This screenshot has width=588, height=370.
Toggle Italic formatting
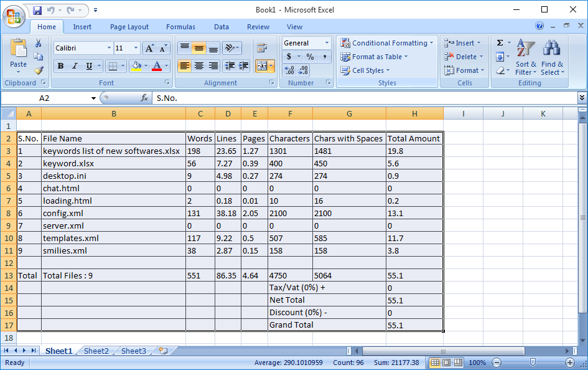click(75, 66)
